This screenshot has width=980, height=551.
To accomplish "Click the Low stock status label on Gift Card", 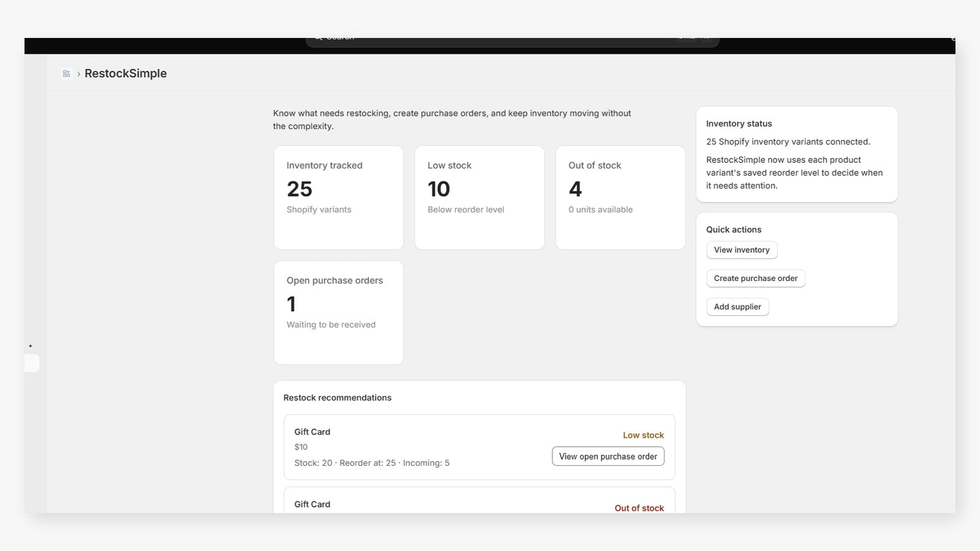I will [x=644, y=435].
